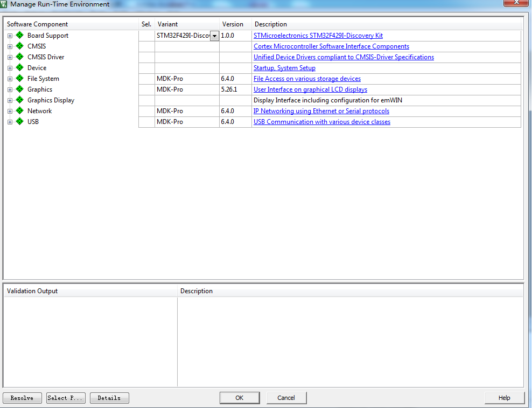Select the Network tree label

click(40, 111)
